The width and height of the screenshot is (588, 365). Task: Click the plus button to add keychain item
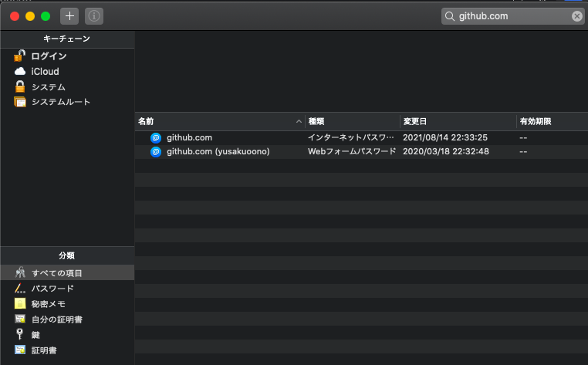(69, 16)
